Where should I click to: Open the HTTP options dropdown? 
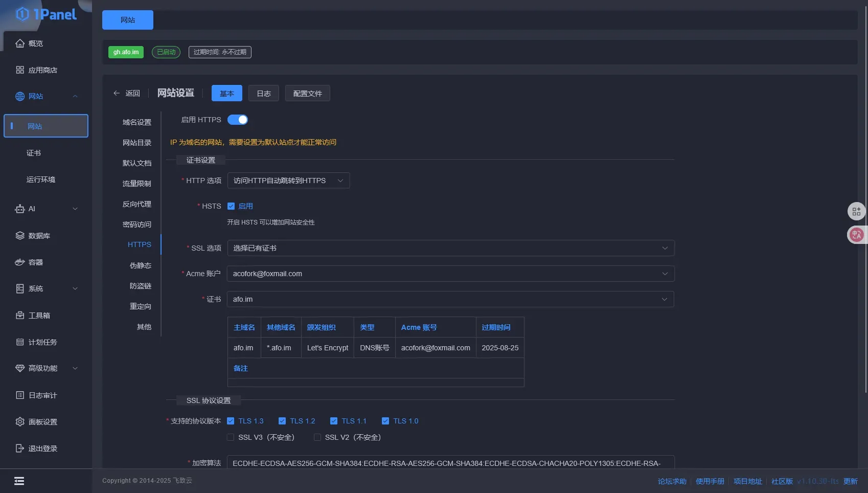click(288, 181)
